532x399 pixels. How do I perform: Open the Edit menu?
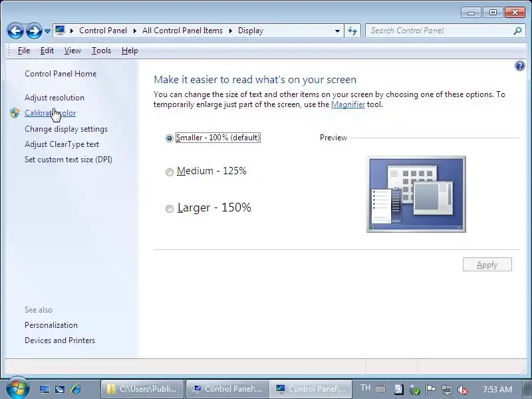tap(47, 51)
